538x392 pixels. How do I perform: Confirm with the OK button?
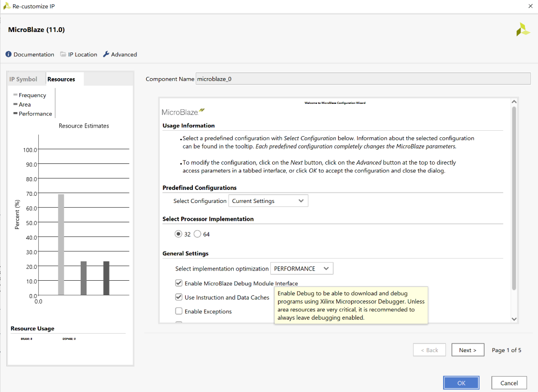(x=461, y=383)
